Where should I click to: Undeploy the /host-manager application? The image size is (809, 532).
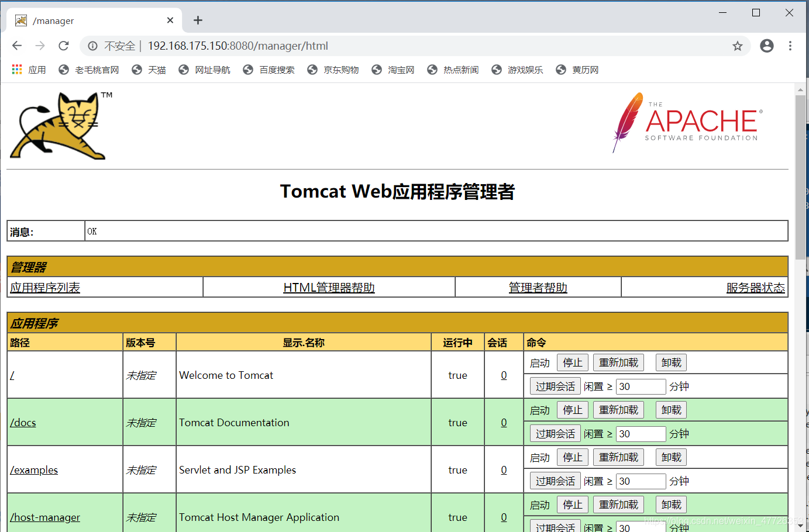click(x=671, y=505)
